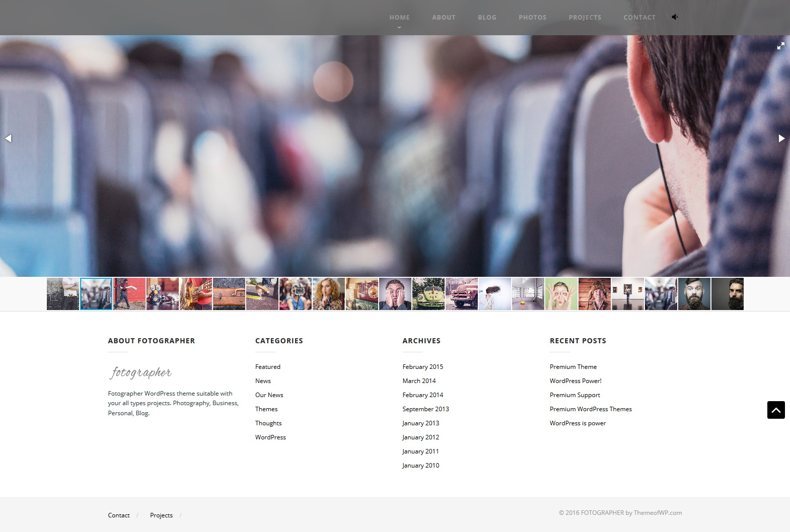Enter fullscreen with the expand arrows icon

pos(781,46)
